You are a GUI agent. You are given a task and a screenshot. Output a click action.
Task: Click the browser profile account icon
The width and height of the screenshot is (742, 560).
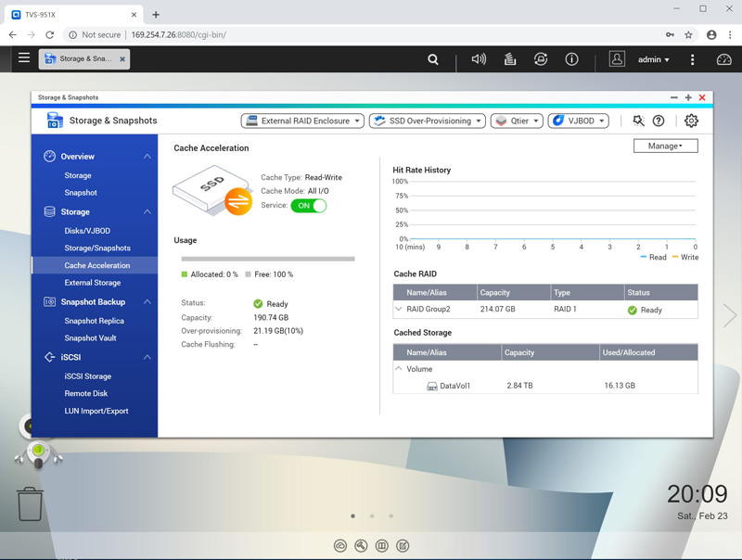(x=711, y=34)
